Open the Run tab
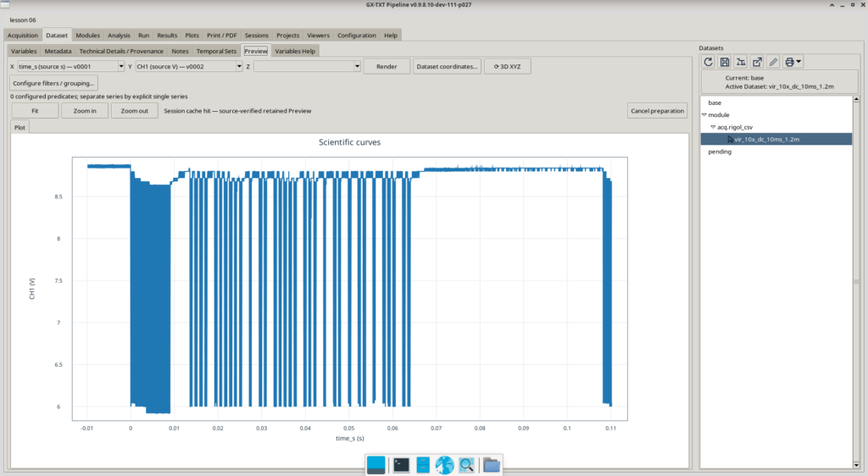 pos(144,36)
